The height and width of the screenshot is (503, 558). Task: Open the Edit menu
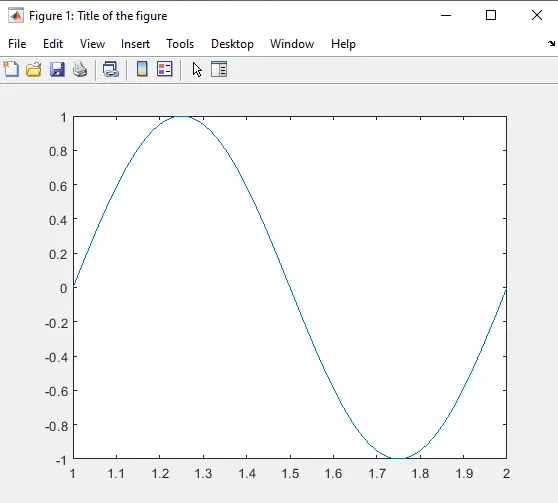[53, 44]
